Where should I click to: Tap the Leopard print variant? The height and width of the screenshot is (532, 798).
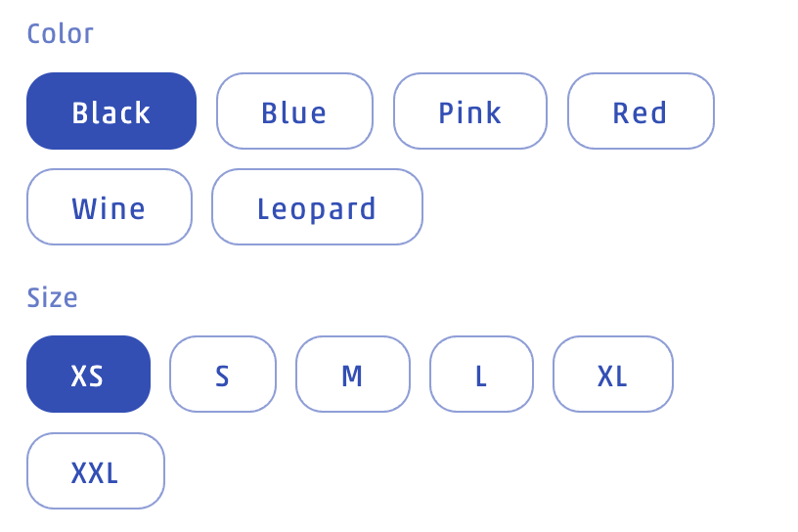tap(317, 207)
